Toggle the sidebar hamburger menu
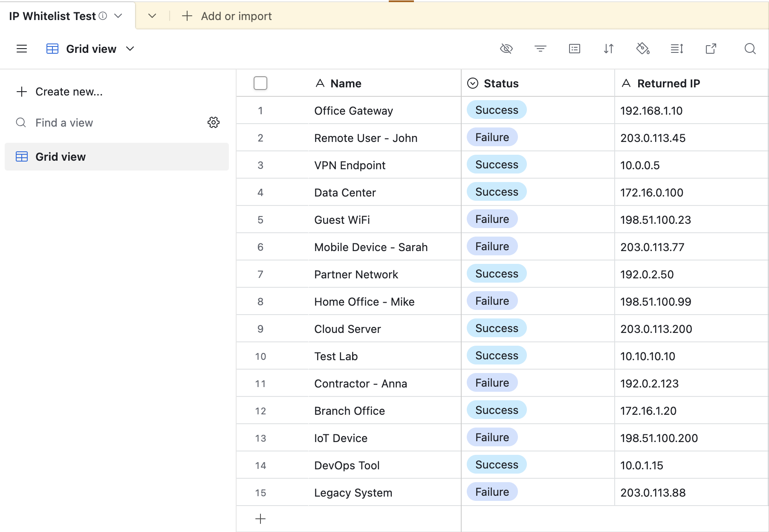The width and height of the screenshot is (769, 532). tap(22, 49)
